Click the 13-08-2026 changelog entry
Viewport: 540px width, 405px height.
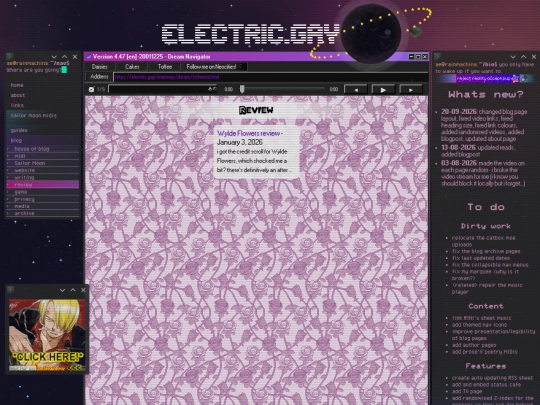(478, 151)
